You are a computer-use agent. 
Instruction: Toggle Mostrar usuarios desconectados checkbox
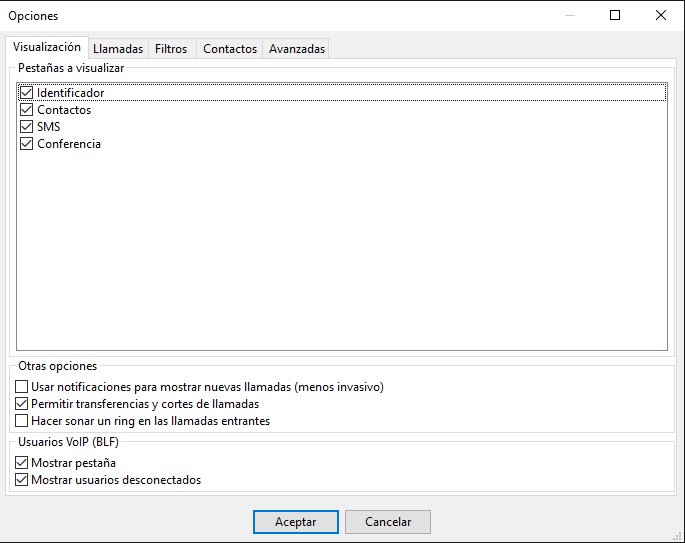(x=23, y=480)
